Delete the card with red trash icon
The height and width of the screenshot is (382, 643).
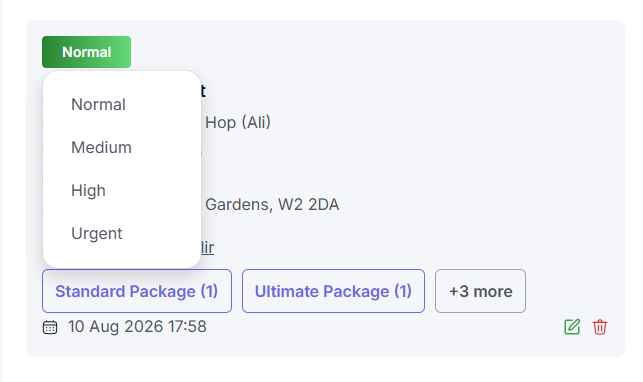600,327
